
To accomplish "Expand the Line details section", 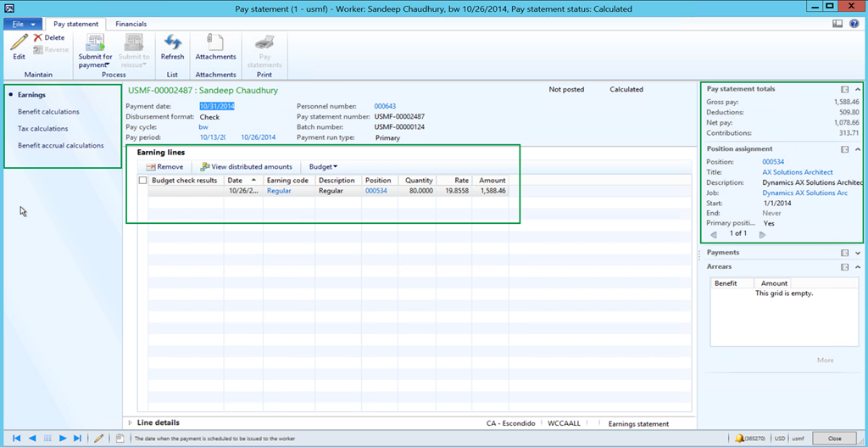I will coord(130,422).
